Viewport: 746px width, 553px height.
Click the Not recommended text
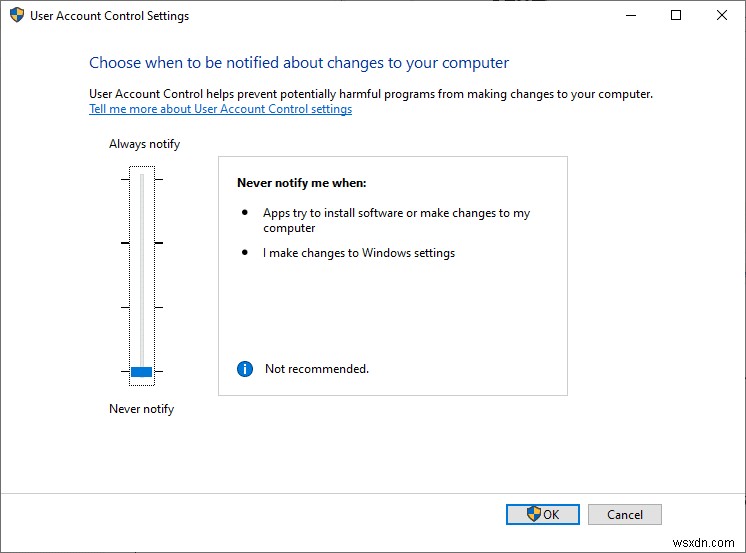coord(316,369)
